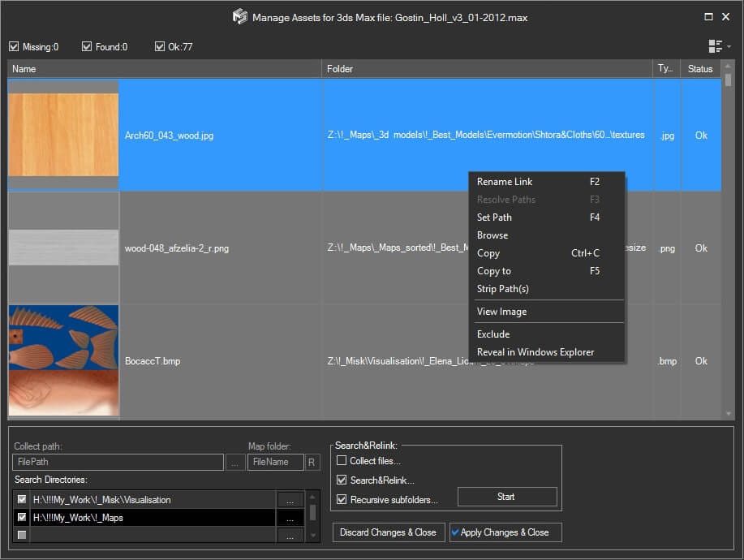Screen dimensions: 744x560
Task: Choose Rename Link from context menu
Action: tap(547, 182)
